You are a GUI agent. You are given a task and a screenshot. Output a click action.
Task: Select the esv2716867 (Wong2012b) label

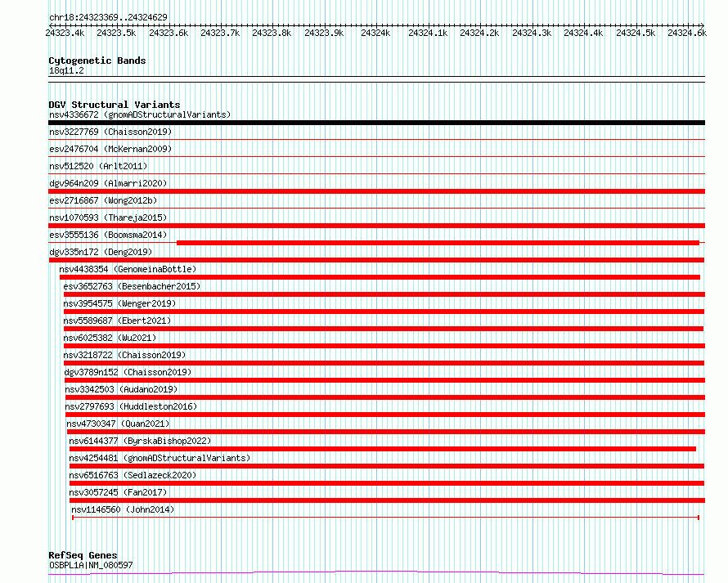103,200
